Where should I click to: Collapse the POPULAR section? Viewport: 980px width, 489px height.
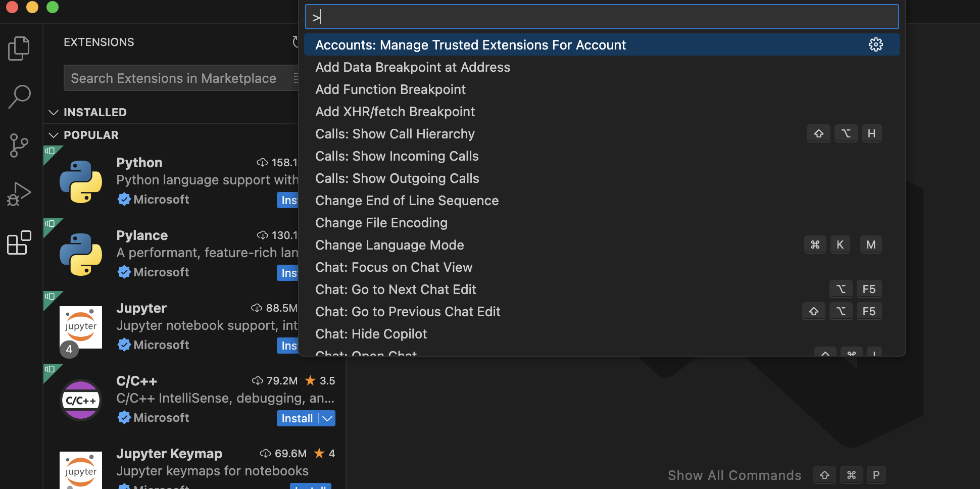[x=54, y=135]
